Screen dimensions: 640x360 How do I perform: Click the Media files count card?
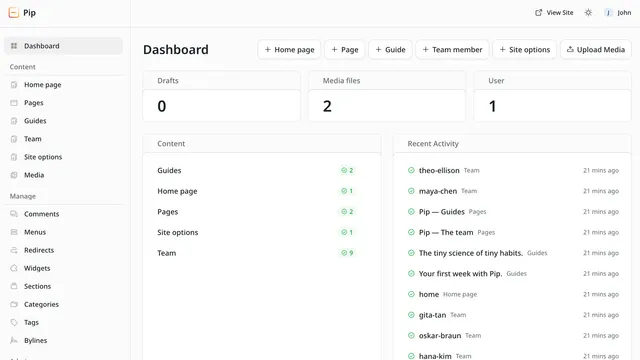click(x=387, y=96)
